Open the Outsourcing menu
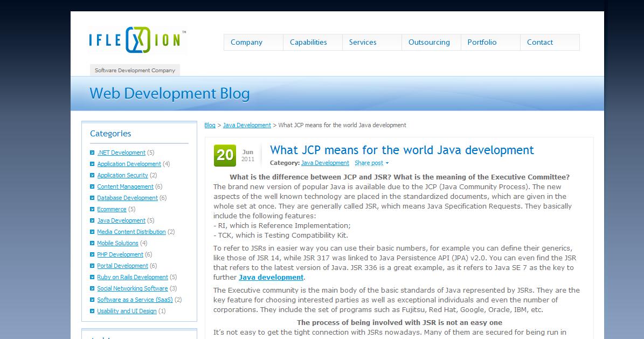The width and height of the screenshot is (644, 339). point(431,43)
